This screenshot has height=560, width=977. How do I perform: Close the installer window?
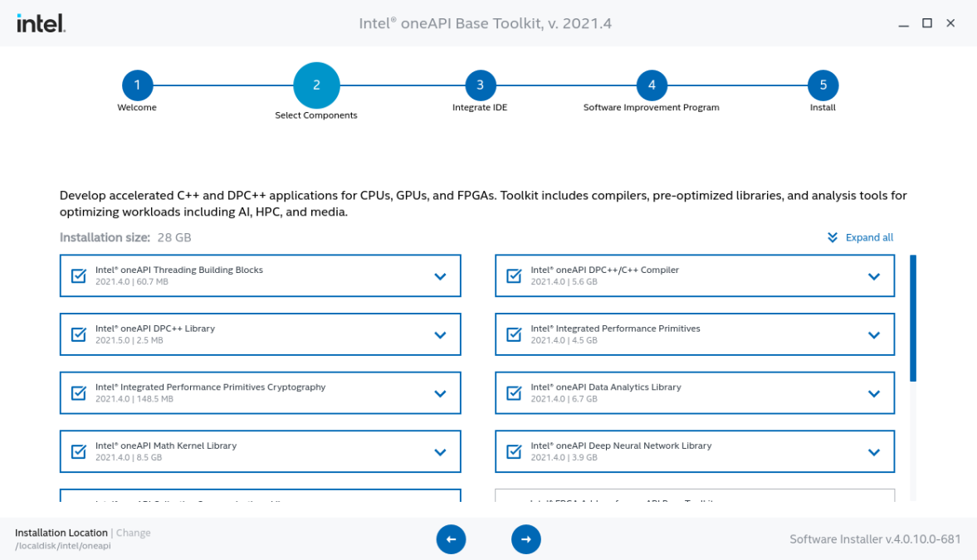950,23
